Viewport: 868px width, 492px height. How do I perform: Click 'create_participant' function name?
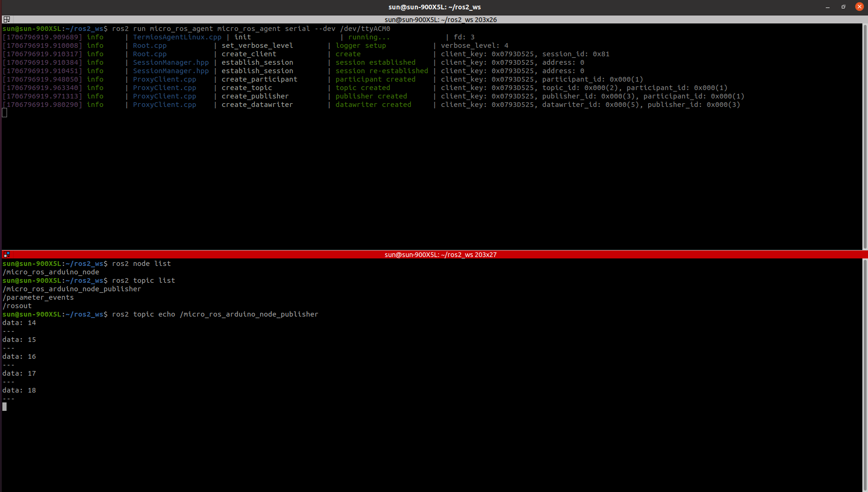point(259,79)
